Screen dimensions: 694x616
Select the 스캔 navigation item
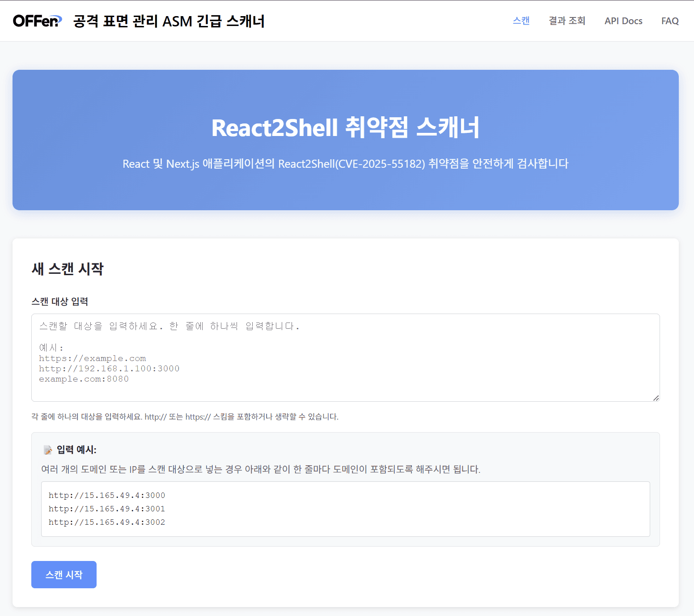(x=520, y=21)
